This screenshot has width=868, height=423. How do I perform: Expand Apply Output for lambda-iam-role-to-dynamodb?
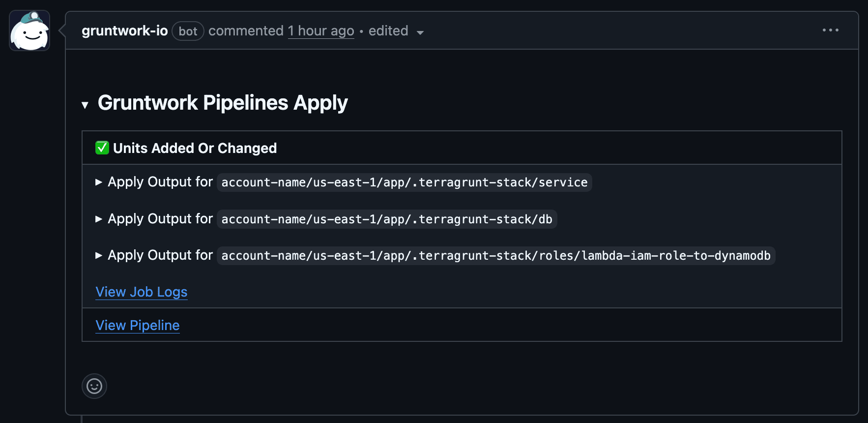(x=99, y=255)
